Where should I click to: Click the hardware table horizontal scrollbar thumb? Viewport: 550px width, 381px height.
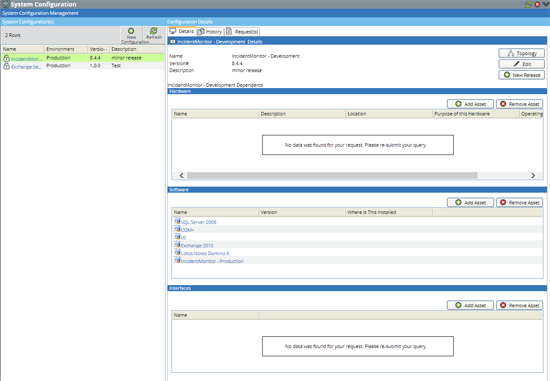(332, 175)
